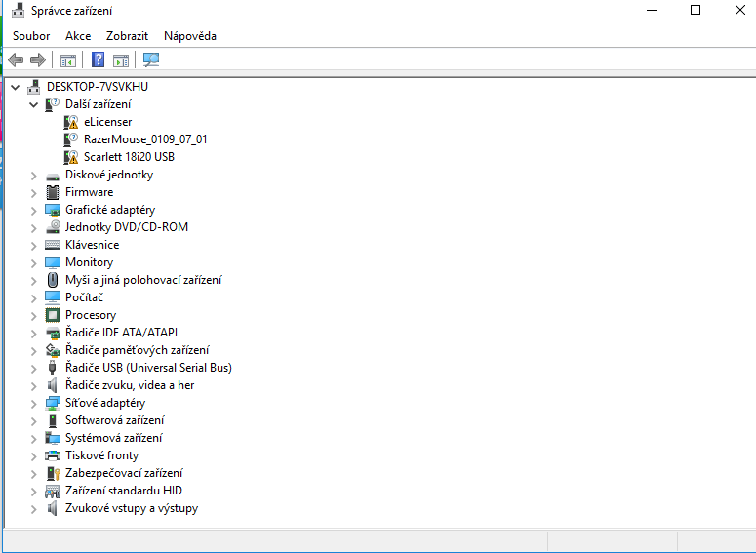The width and height of the screenshot is (756, 553).
Task: Select the Zvukové vstupy a výstupy item
Action: tap(131, 508)
